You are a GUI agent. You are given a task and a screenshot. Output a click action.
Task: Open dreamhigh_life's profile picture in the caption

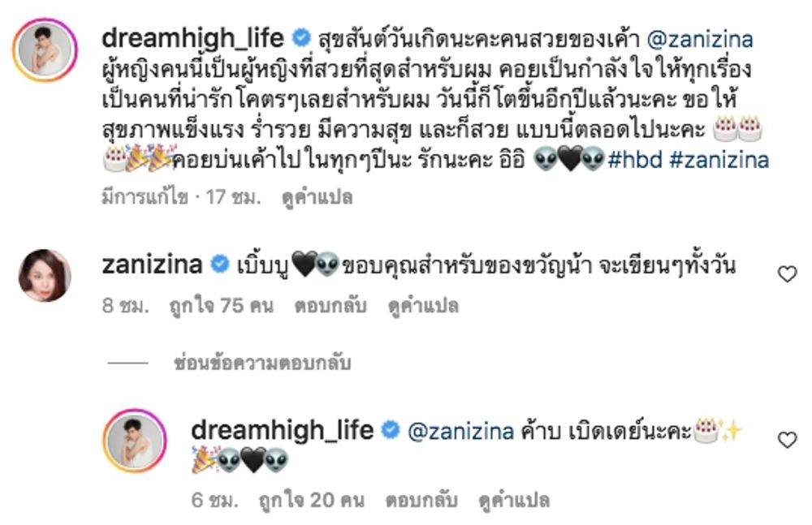pyautogui.click(x=45, y=49)
